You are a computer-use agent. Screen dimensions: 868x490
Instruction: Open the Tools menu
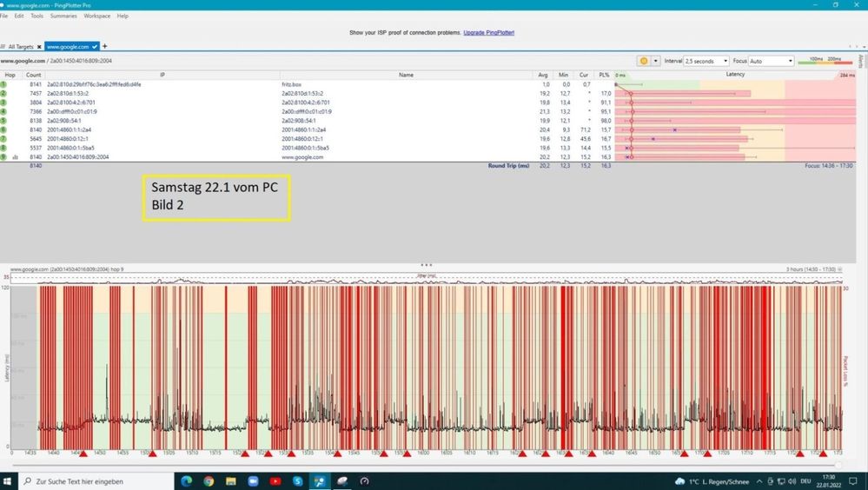pos(36,16)
